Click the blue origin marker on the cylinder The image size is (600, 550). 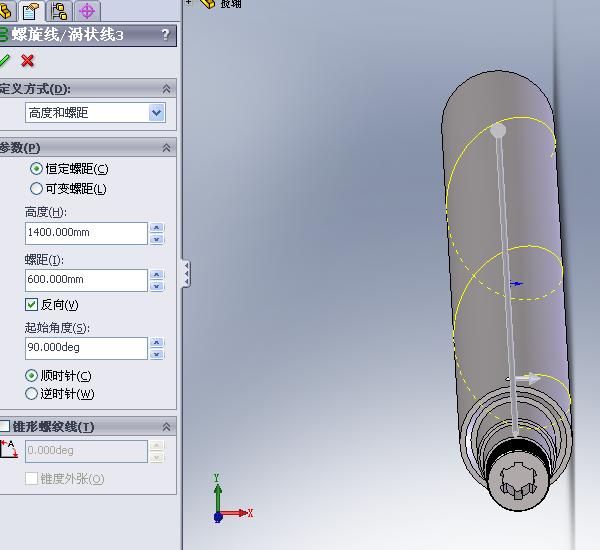click(x=517, y=284)
